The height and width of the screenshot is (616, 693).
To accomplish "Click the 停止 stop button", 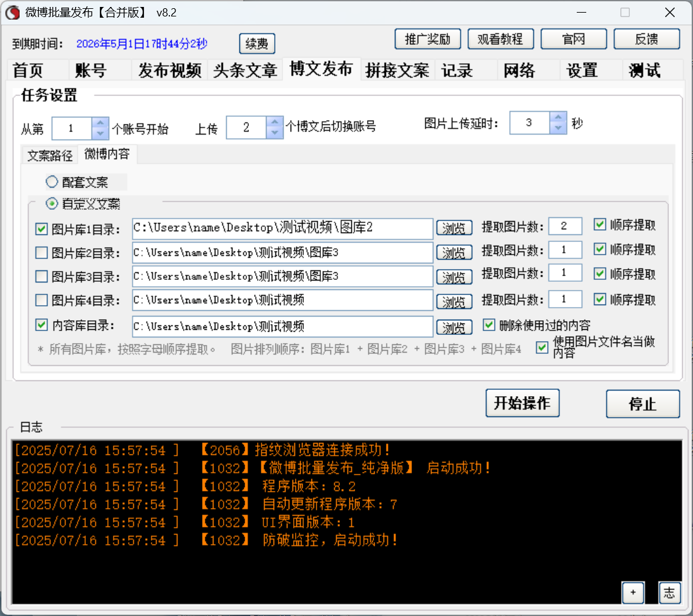I will click(642, 404).
